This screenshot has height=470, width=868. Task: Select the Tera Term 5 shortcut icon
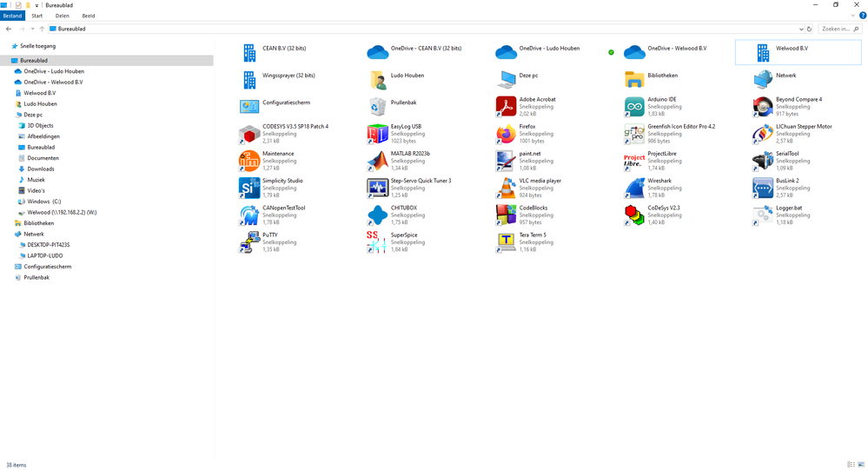click(506, 242)
